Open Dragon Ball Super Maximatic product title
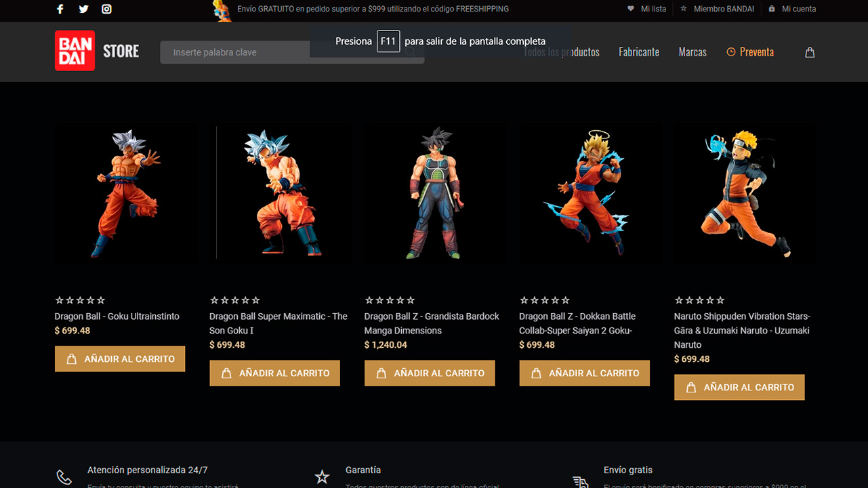The height and width of the screenshot is (488, 868). pos(278,323)
